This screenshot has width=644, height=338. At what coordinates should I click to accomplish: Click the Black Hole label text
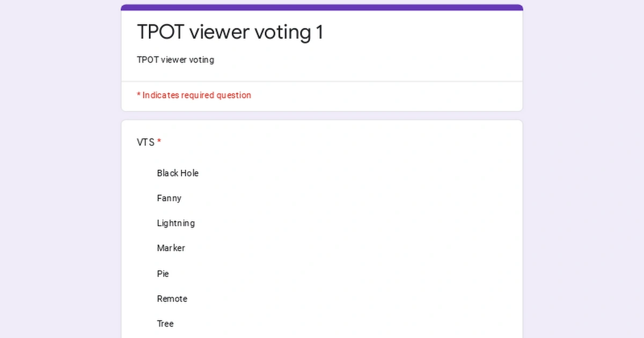(178, 173)
